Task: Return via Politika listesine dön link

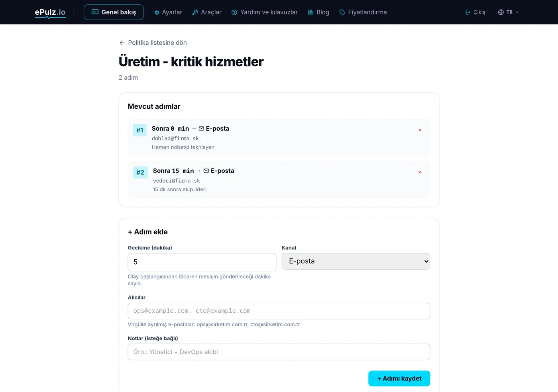Action: pos(153,43)
